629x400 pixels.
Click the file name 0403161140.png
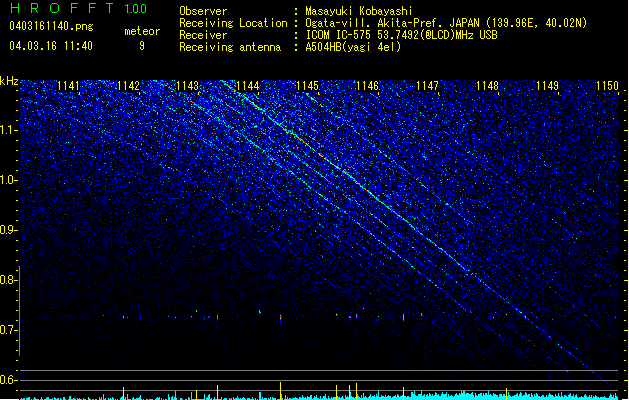(51, 27)
